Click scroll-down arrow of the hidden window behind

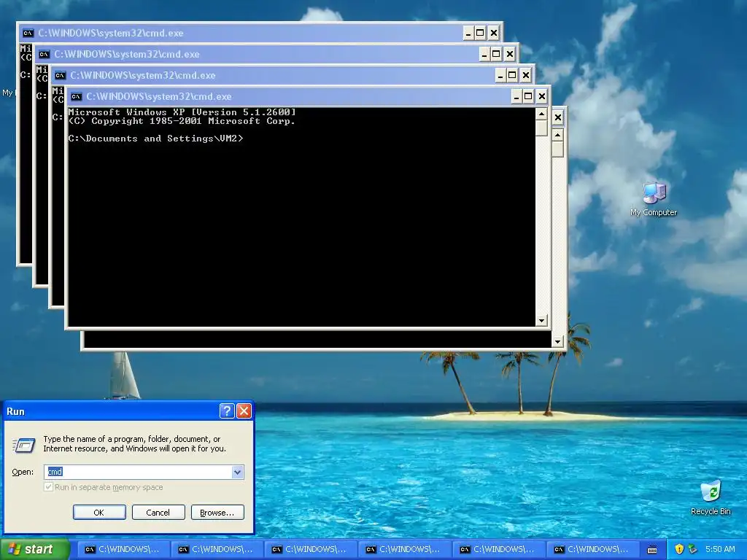(x=558, y=341)
